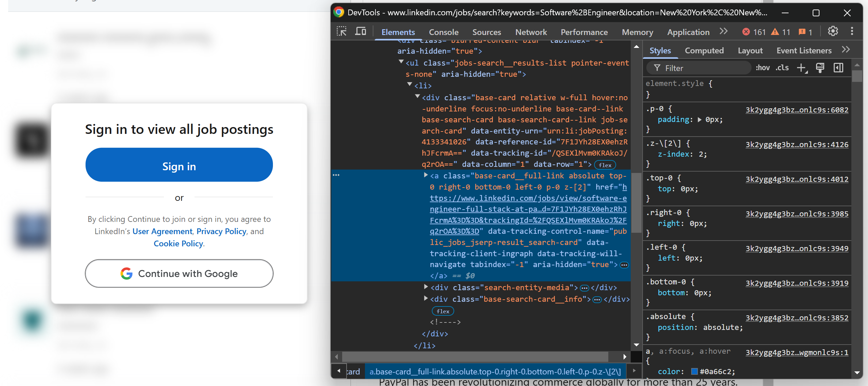868x386 pixels.
Task: Activate the inspect element picker icon
Action: point(341,32)
